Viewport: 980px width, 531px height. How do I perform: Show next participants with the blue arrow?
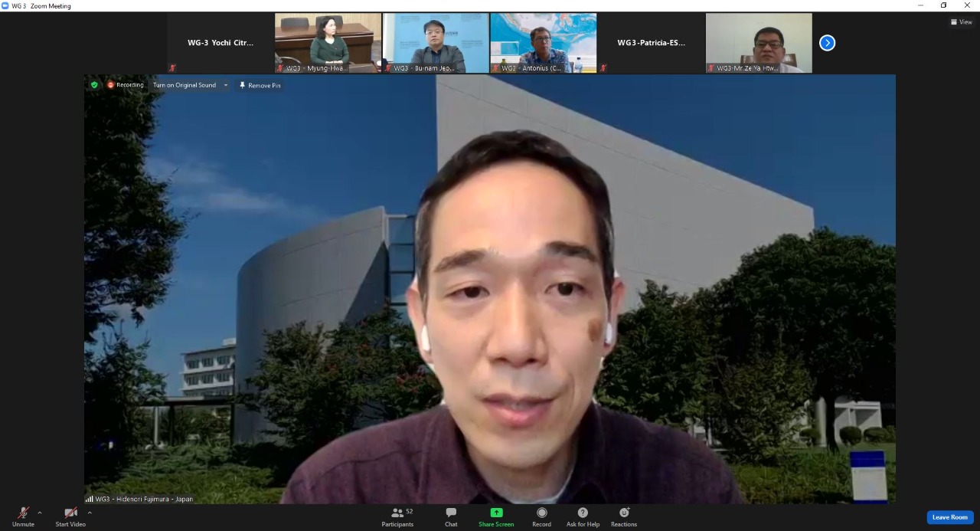point(827,43)
